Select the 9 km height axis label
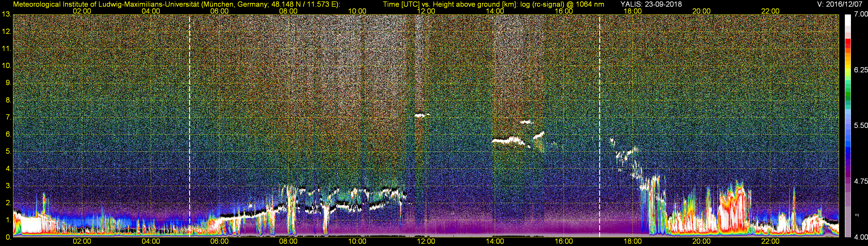 click(x=8, y=83)
